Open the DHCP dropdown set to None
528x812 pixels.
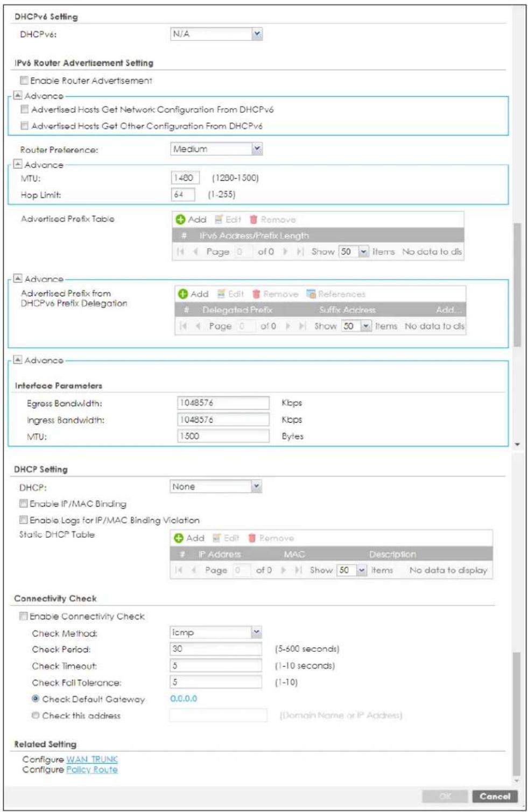tap(216, 487)
